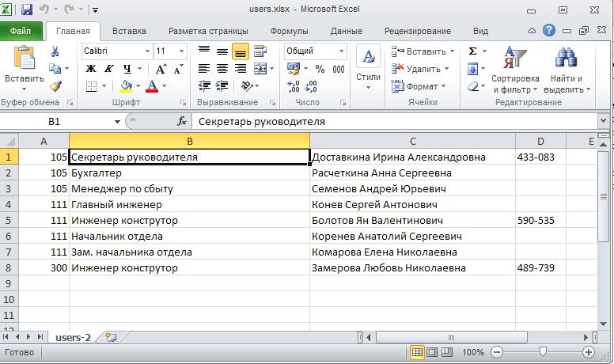
Task: Click the Find and Select binoculars
Action: coord(567,70)
